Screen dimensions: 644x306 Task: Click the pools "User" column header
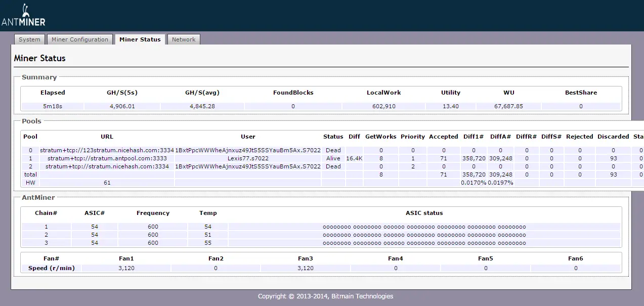pyautogui.click(x=248, y=137)
